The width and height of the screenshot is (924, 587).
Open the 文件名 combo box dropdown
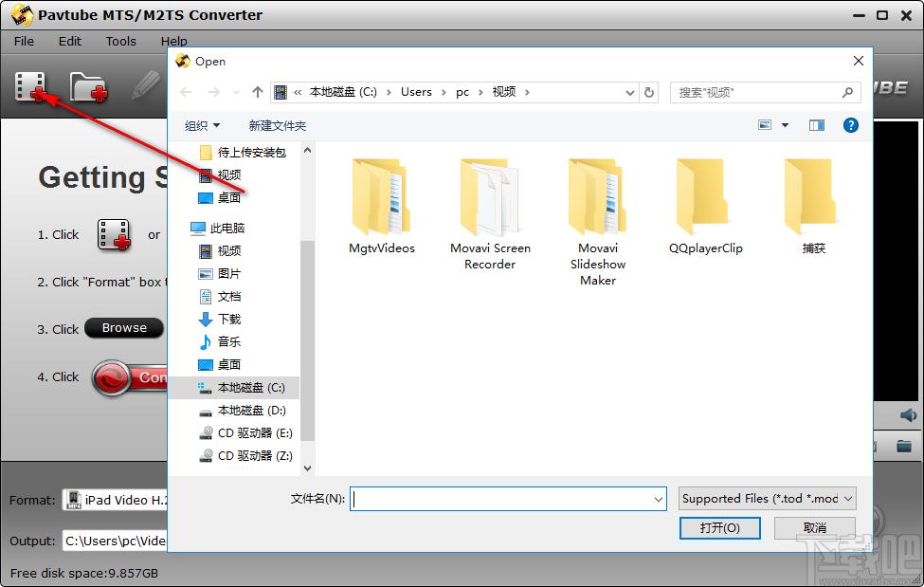click(x=659, y=499)
